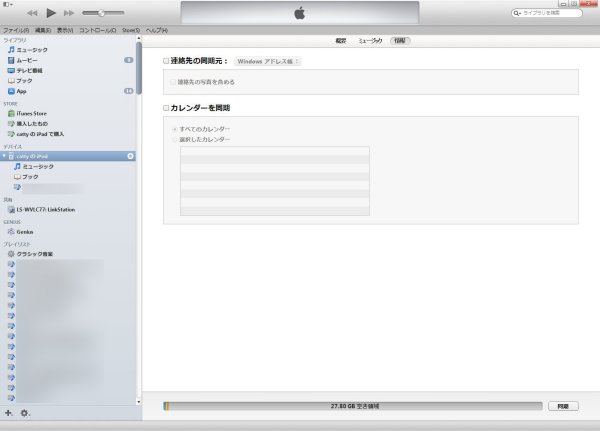600x431 pixels.
Task: Click the sidebar scrollbar down arrow
Action: [139, 402]
